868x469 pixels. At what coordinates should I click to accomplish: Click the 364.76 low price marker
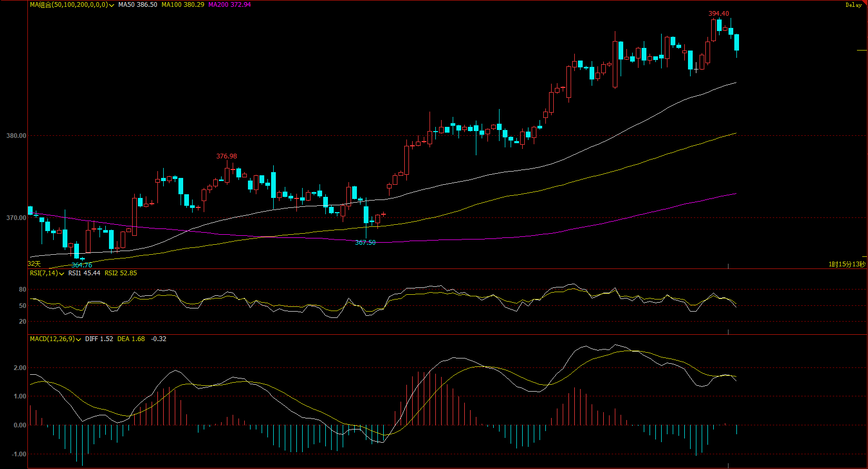point(82,265)
